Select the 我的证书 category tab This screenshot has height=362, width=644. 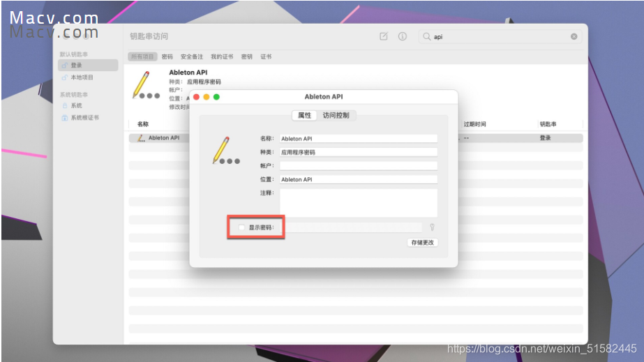(x=222, y=56)
